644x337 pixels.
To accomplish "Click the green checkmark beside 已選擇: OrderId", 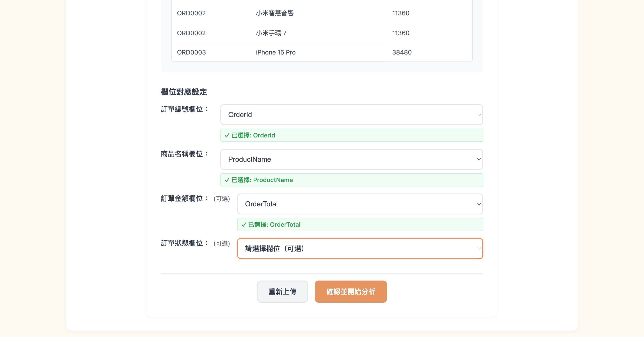I will point(226,135).
